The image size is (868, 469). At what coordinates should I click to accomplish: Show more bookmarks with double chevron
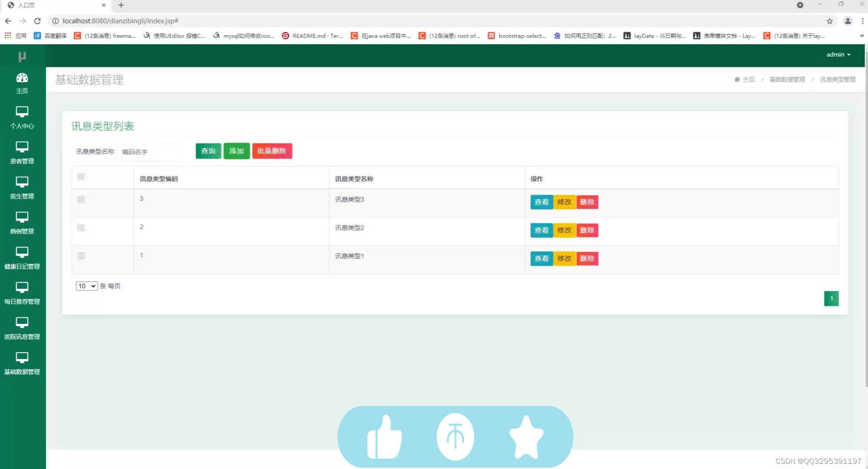(861, 36)
